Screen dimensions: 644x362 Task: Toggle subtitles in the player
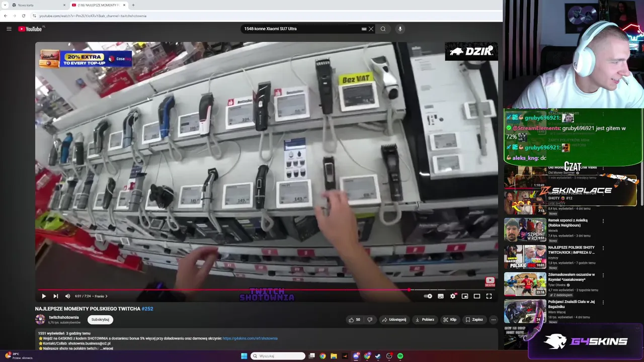click(x=441, y=296)
